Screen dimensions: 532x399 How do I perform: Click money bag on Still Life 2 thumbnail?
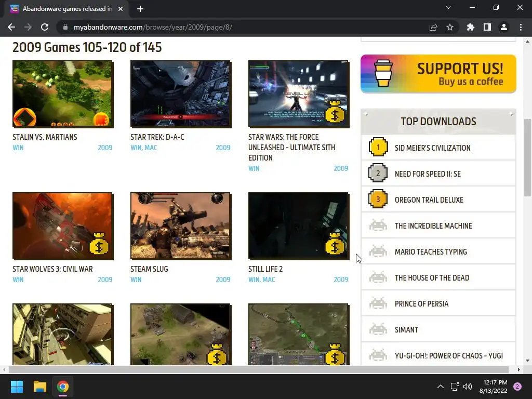click(335, 244)
